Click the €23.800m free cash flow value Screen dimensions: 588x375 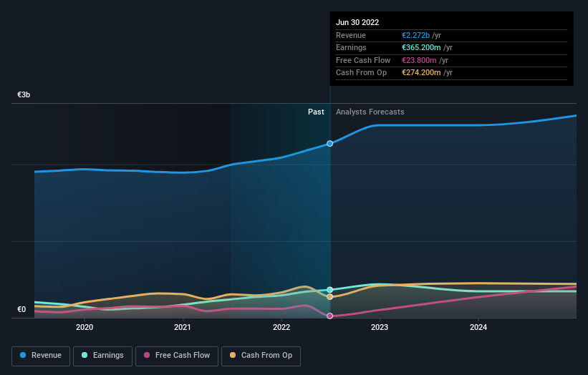(419, 60)
